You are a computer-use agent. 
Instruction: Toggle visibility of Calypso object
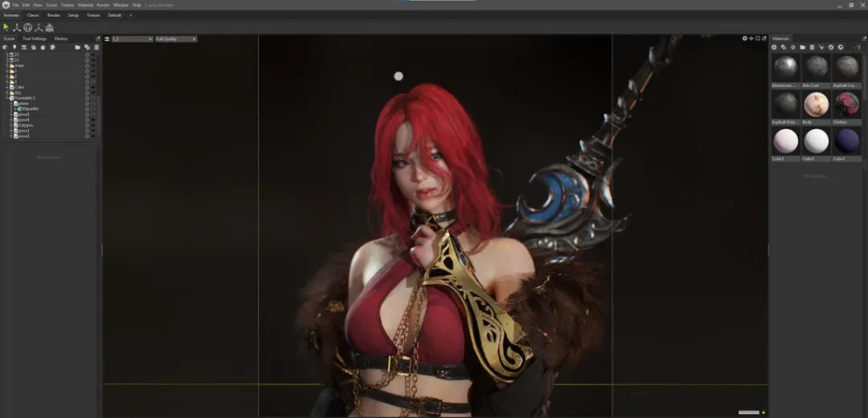93,125
